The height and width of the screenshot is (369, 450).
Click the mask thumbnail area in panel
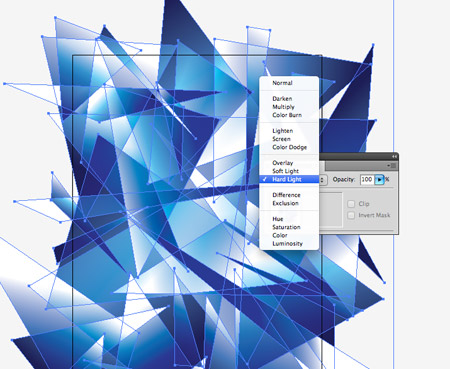pos(330,210)
